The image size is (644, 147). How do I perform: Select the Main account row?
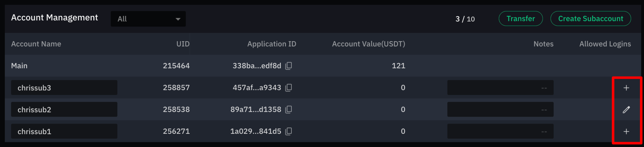[x=323, y=66]
